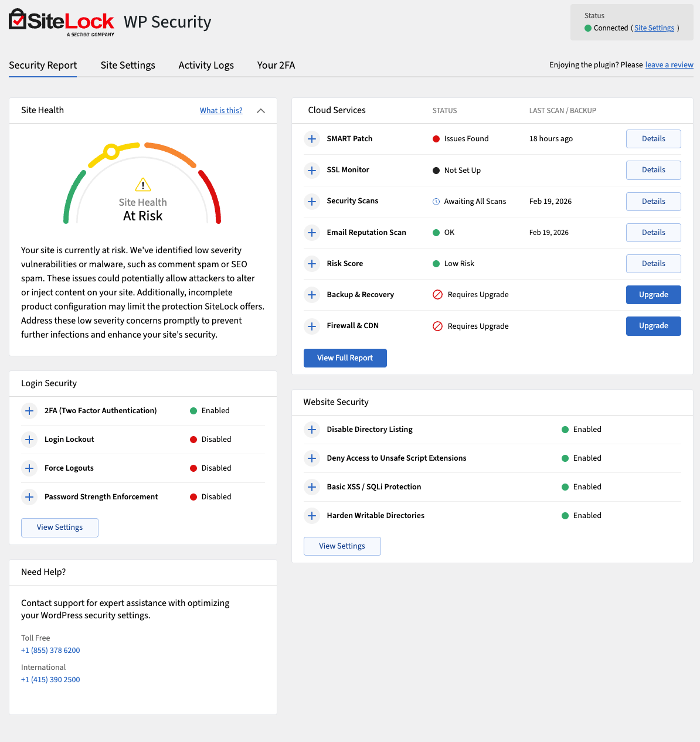Click Force Logouts red Disabled dot
Viewport: 700px width, 742px height.
(x=193, y=468)
